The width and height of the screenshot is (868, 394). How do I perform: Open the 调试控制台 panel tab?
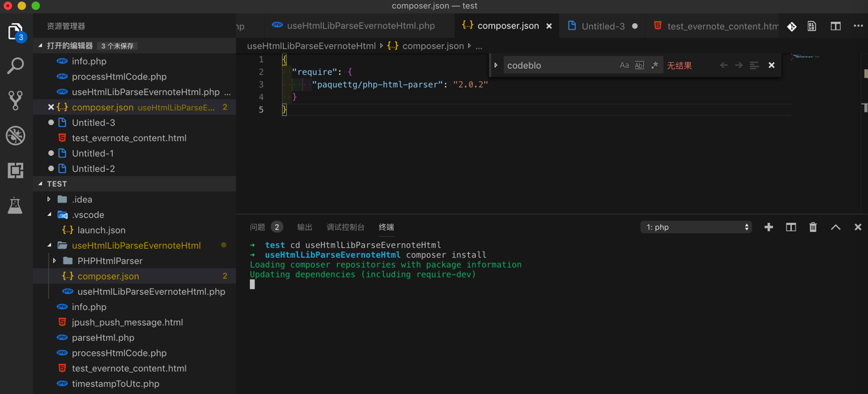click(x=345, y=227)
